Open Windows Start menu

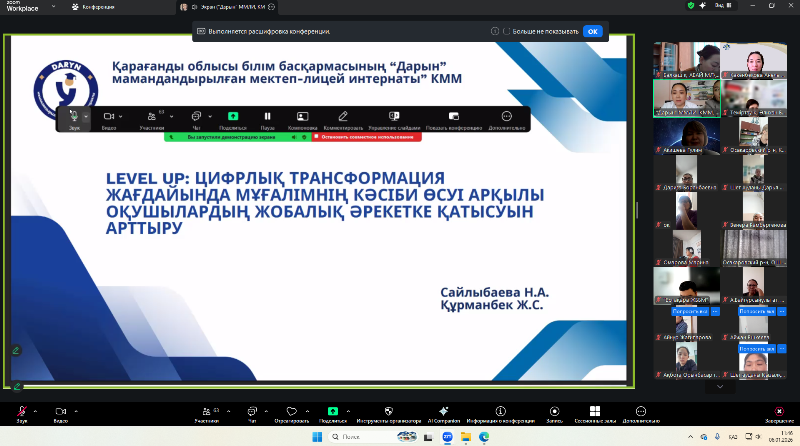tap(317, 437)
